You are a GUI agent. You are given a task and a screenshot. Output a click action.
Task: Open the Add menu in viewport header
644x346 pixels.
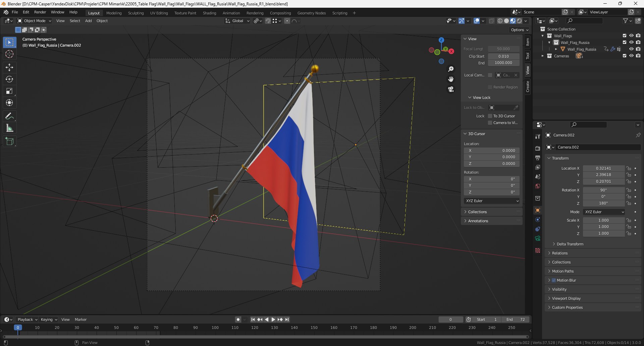88,21
